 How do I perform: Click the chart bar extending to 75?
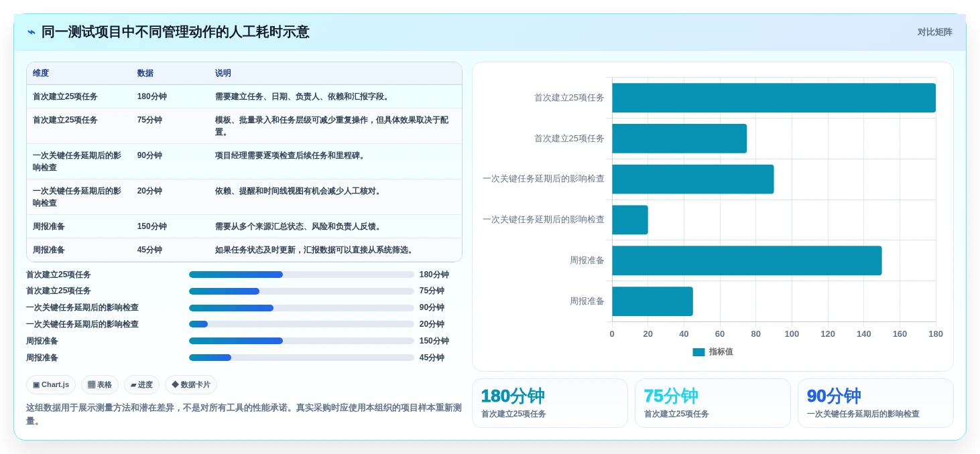pos(679,139)
